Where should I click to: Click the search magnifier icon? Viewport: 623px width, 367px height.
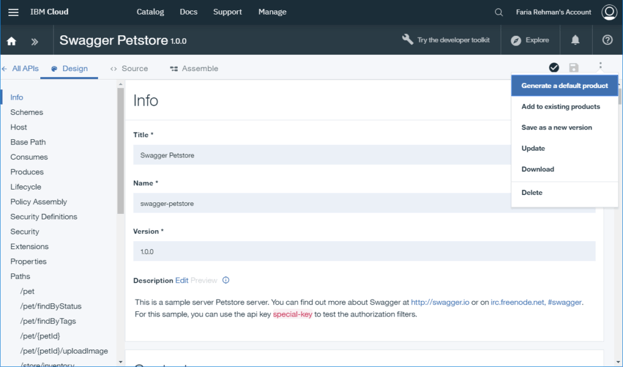[x=499, y=12]
